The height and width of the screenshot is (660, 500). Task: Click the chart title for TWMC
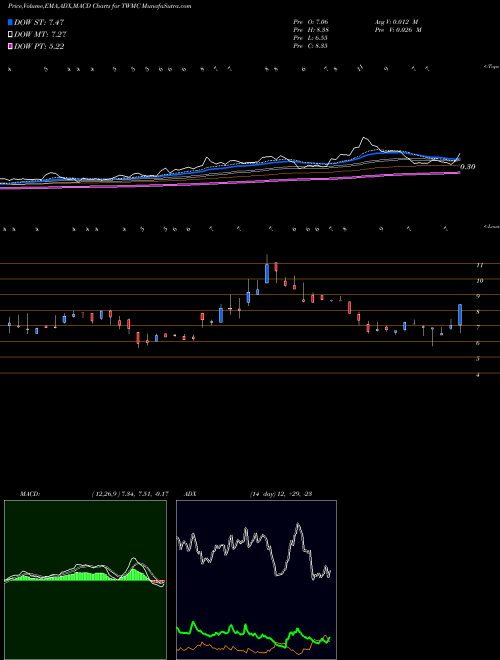click(x=99, y=6)
